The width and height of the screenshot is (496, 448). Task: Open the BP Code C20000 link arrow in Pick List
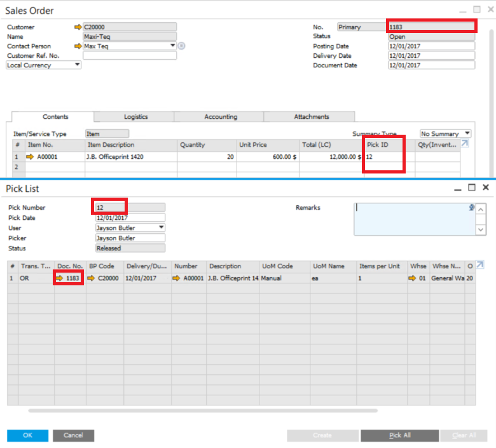pyautogui.click(x=91, y=278)
